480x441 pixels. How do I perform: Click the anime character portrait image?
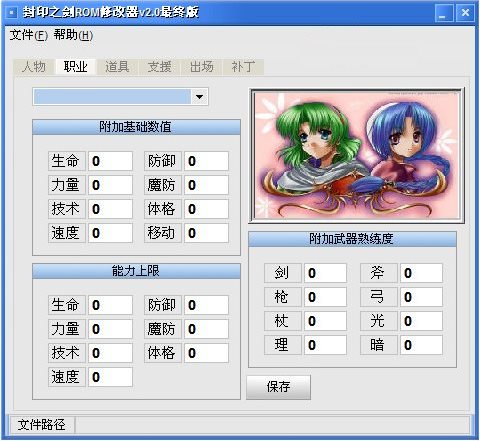pos(356,156)
